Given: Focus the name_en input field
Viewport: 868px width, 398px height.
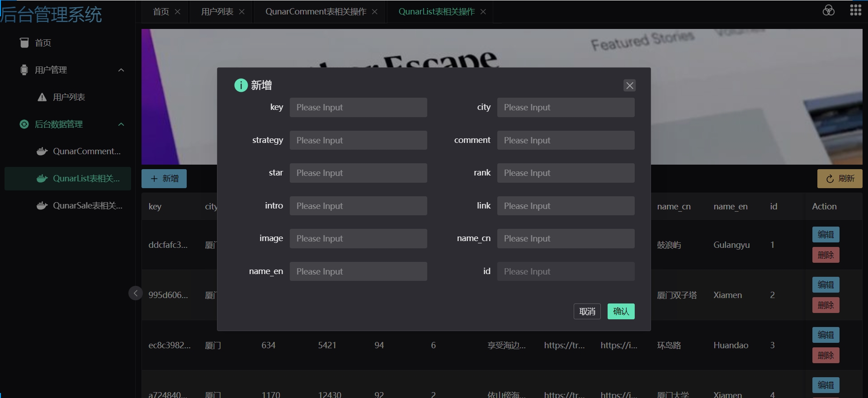Looking at the screenshot, I should point(359,271).
